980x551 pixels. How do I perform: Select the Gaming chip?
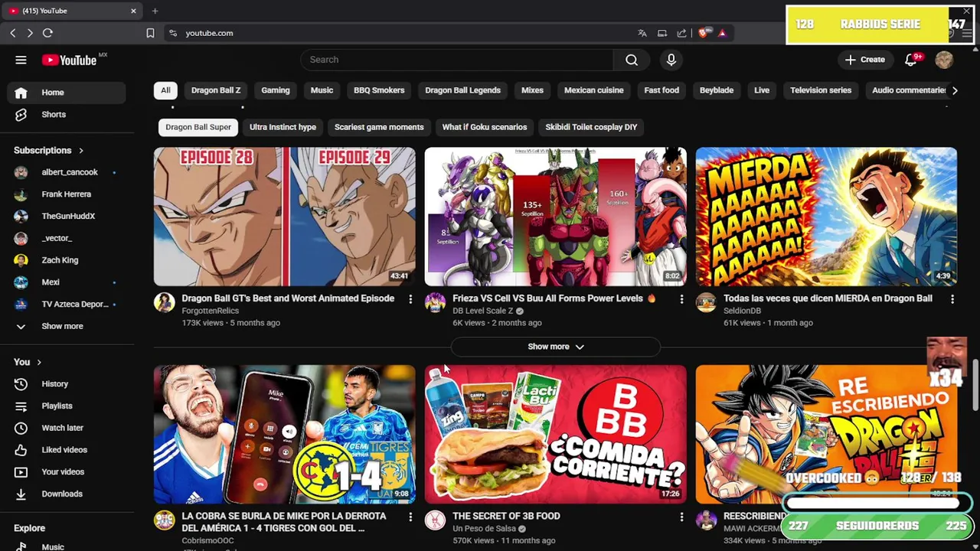[276, 90]
